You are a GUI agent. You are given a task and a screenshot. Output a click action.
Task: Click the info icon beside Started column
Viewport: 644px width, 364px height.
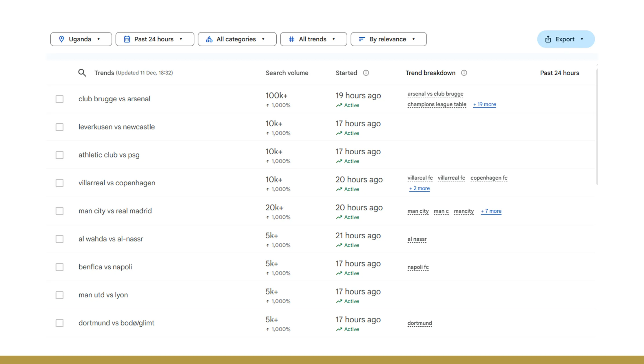click(x=366, y=73)
